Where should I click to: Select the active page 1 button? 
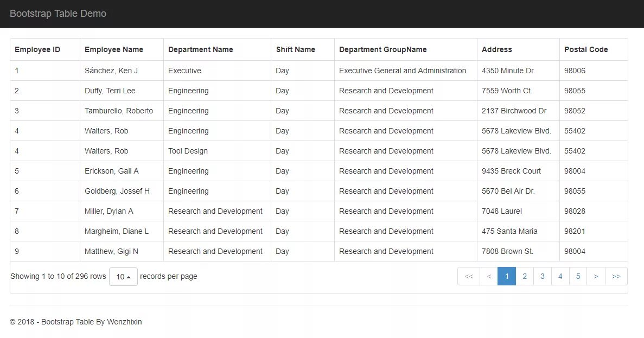coord(507,276)
